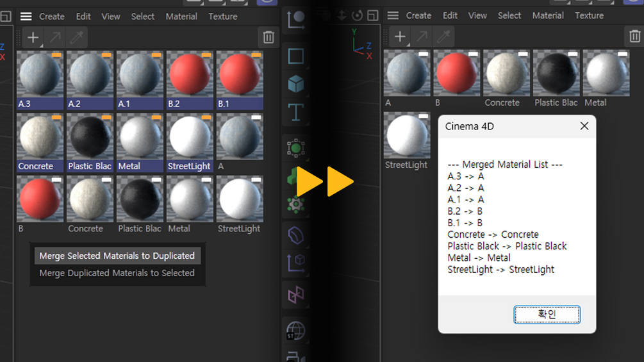
Task: Click the axis with cube icon
Action: click(x=295, y=263)
